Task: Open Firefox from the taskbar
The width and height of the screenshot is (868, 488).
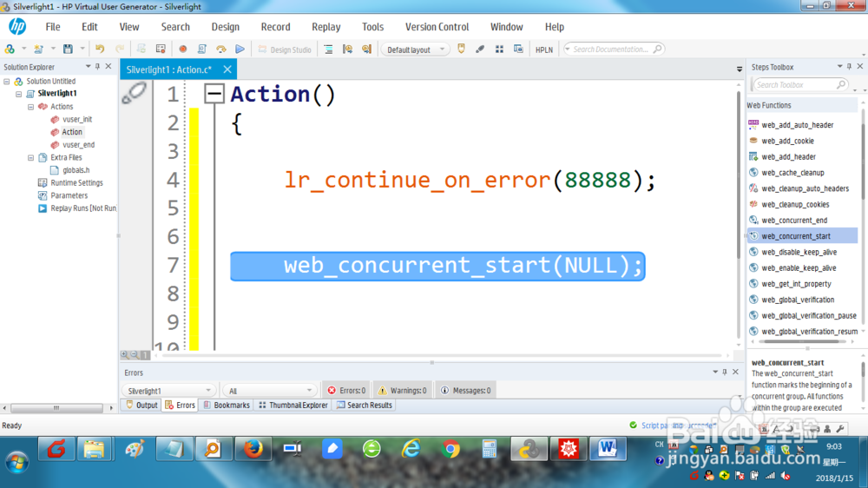Action: pos(253,449)
